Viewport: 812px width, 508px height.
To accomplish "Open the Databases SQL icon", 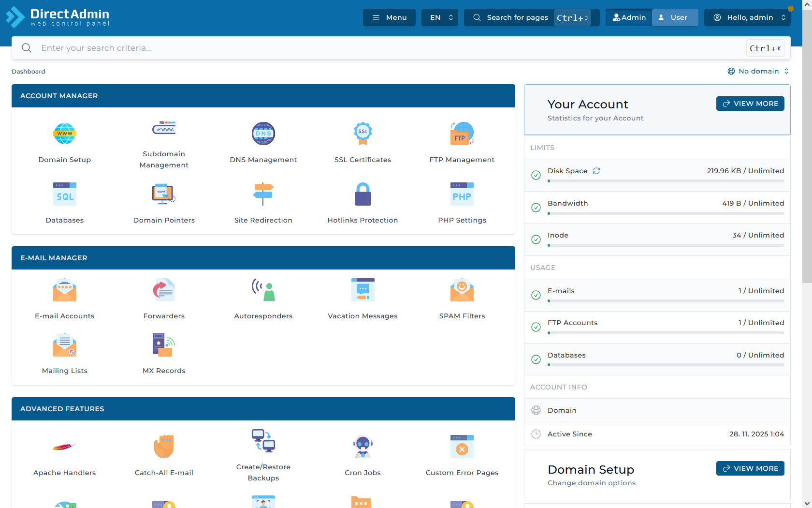I will [64, 194].
